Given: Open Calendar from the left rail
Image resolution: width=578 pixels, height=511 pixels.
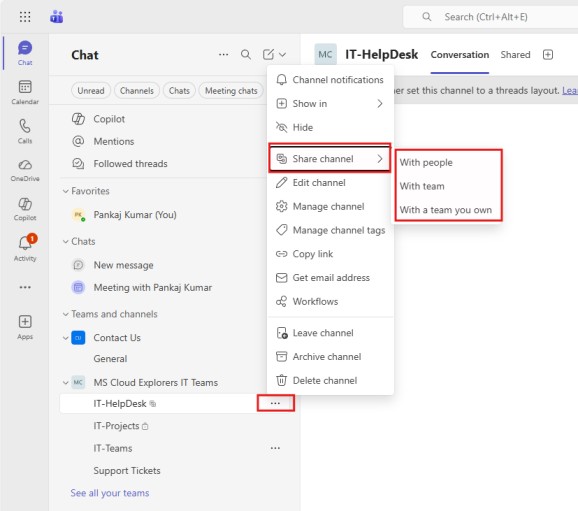Looking at the screenshot, I should click(x=25, y=92).
